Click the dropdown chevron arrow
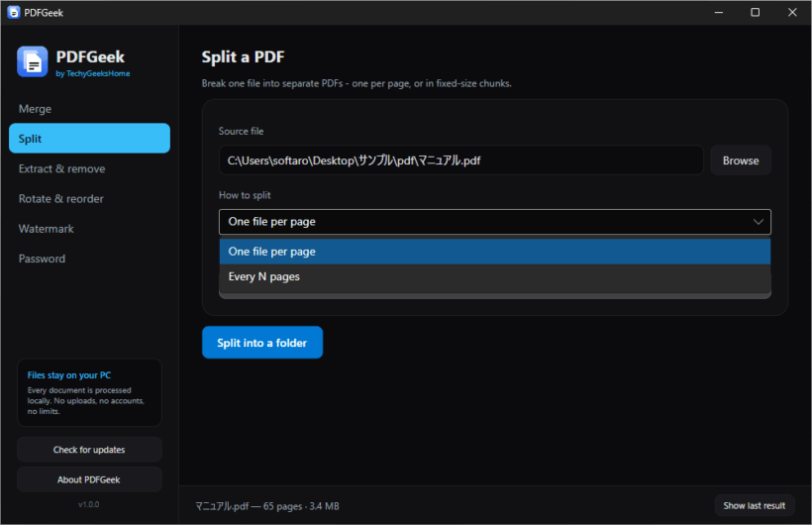The image size is (812, 525). coord(759,222)
